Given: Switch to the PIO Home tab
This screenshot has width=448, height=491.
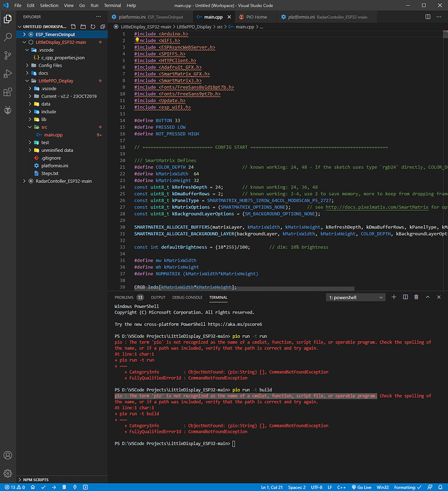Looking at the screenshot, I should coord(255,17).
